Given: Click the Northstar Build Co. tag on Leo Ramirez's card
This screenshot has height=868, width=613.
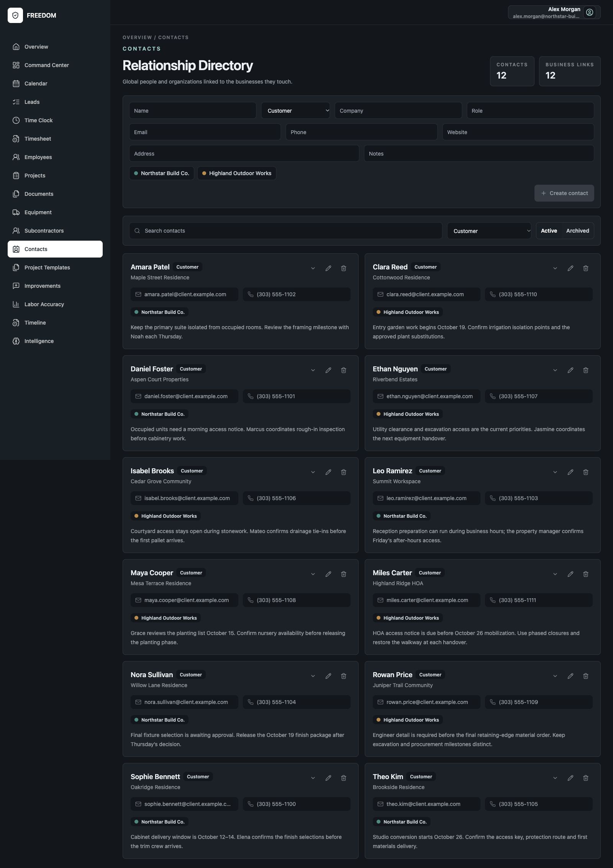Looking at the screenshot, I should [402, 516].
